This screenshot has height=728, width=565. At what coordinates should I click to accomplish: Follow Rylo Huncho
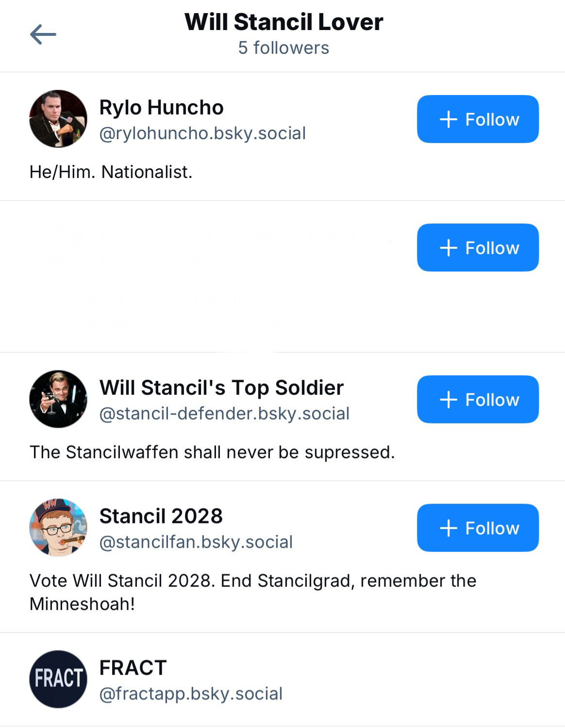(478, 119)
